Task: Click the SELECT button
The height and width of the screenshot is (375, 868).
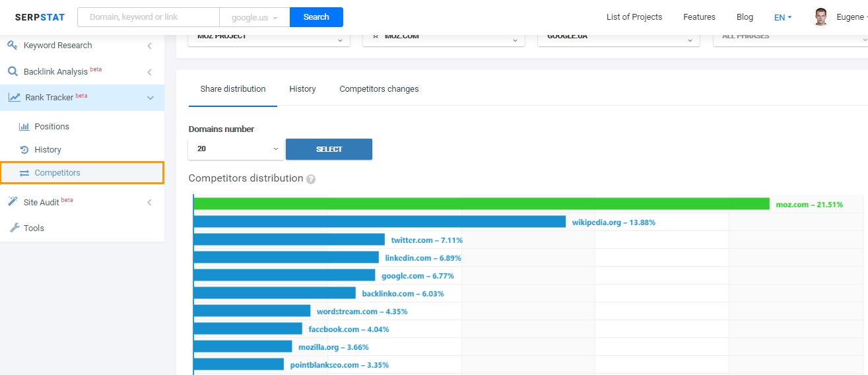Action: coord(329,149)
